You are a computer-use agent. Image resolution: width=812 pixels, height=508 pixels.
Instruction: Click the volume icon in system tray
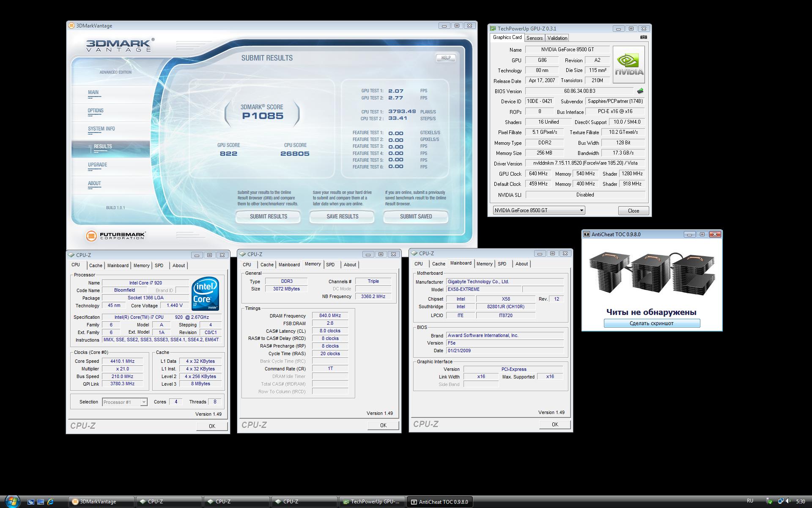788,501
